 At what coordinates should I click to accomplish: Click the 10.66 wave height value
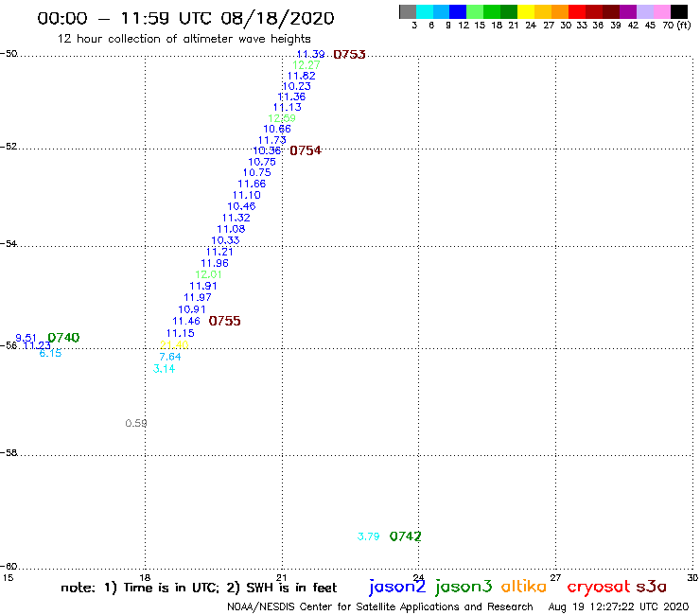coord(277,129)
